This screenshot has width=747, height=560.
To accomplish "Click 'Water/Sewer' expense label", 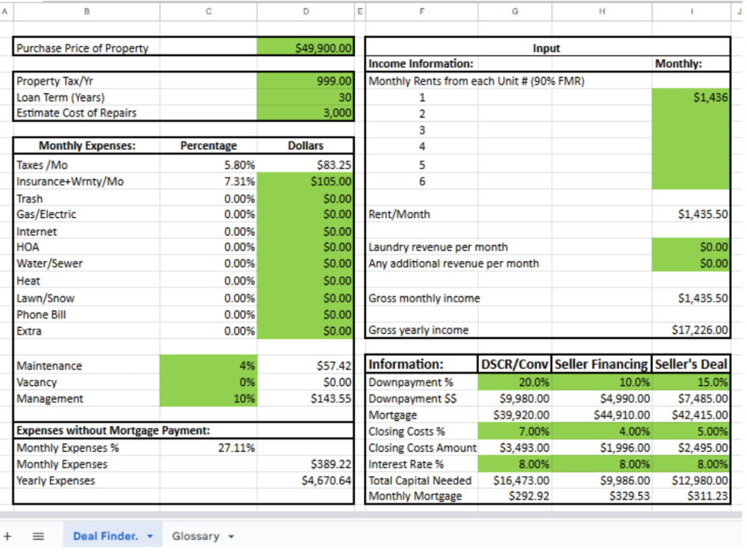I will 49,264.
